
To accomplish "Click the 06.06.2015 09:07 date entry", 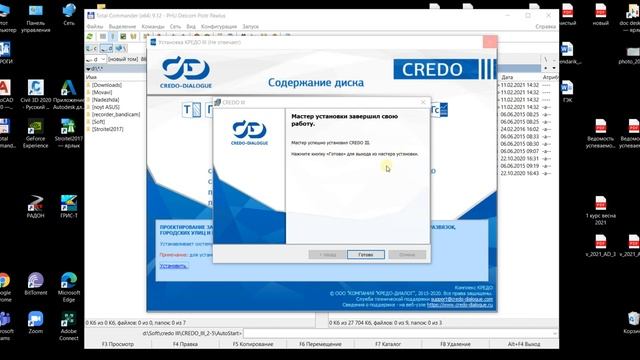I will 520,151.
